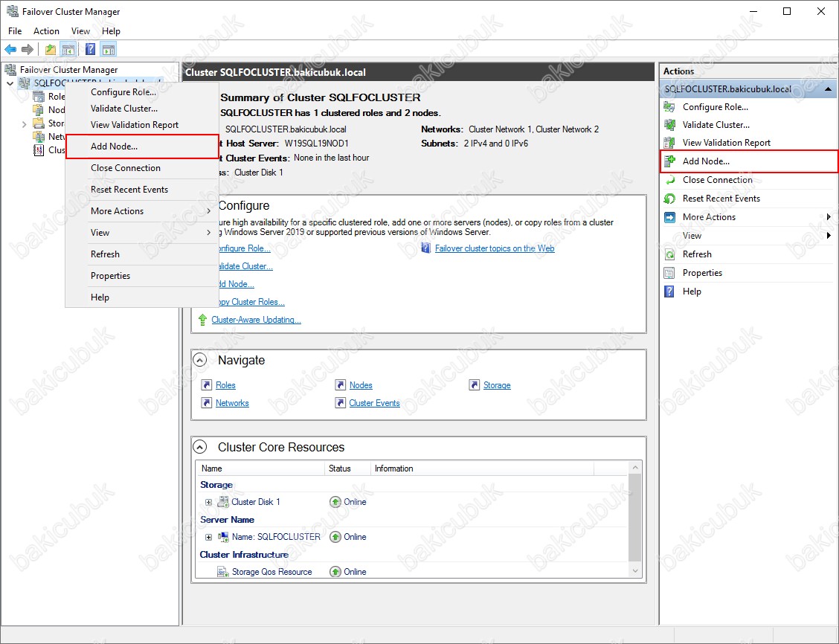Screen dimensions: 839x644
Task: Open the More Actions submenu in the context menu
Action: point(142,211)
